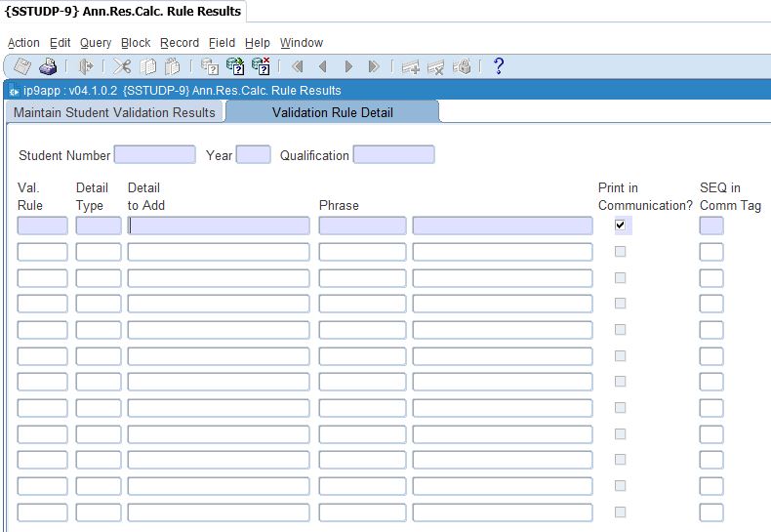
Task: Tick the third row Print in Communication checkbox
Action: click(620, 278)
